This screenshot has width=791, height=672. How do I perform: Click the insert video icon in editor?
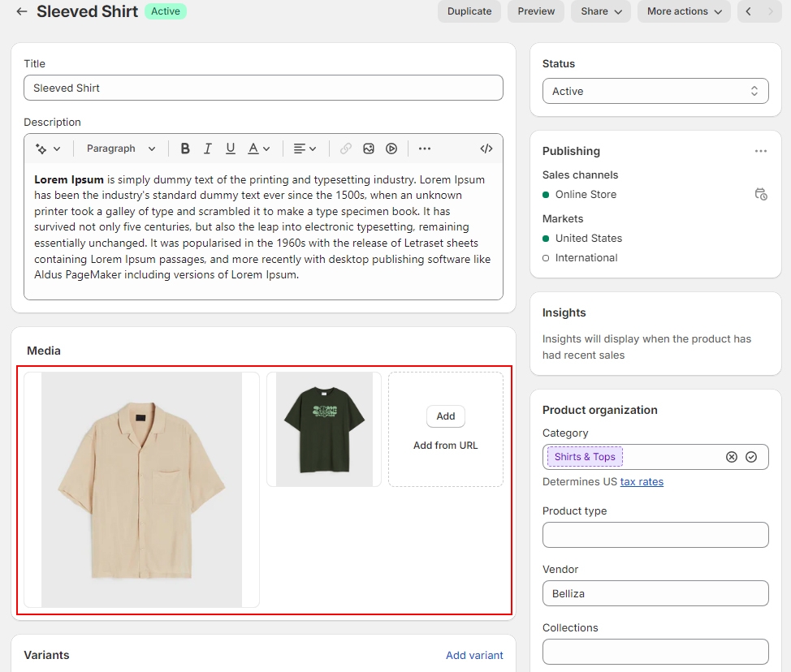(x=391, y=149)
